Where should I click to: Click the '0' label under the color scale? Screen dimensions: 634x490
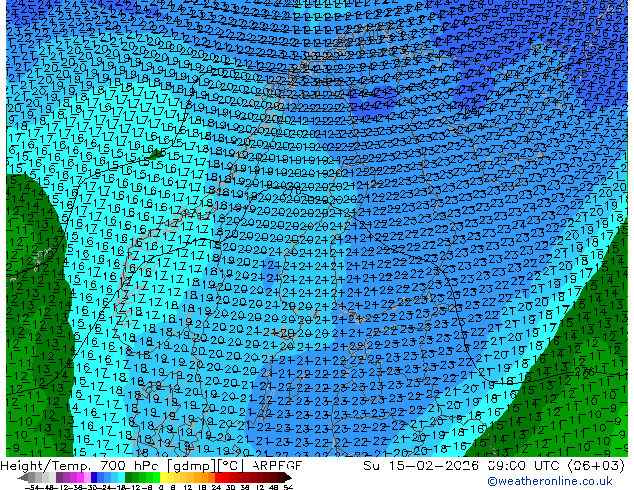(x=161, y=487)
